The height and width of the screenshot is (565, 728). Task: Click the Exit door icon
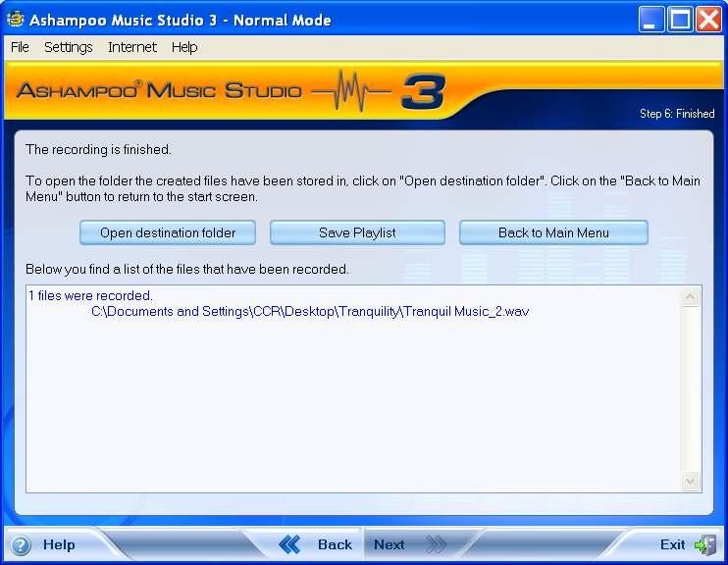click(x=703, y=544)
